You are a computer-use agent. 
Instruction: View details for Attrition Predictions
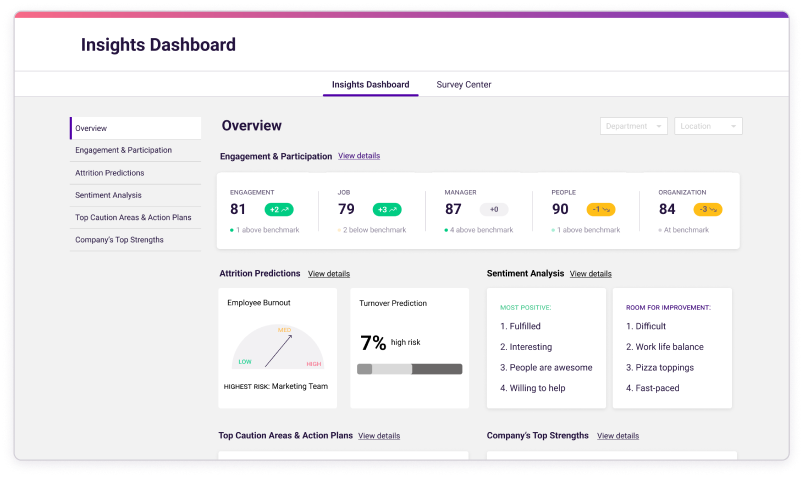point(329,274)
